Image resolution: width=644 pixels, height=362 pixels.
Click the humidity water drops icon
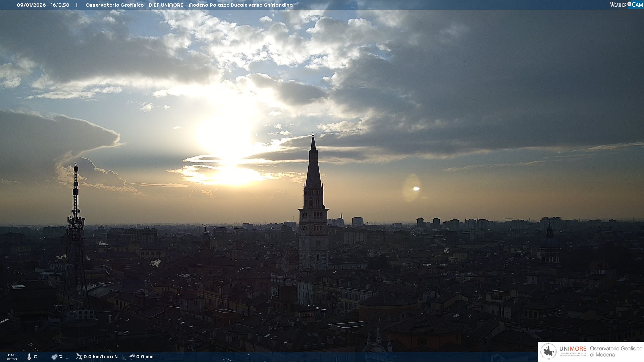pos(54,357)
